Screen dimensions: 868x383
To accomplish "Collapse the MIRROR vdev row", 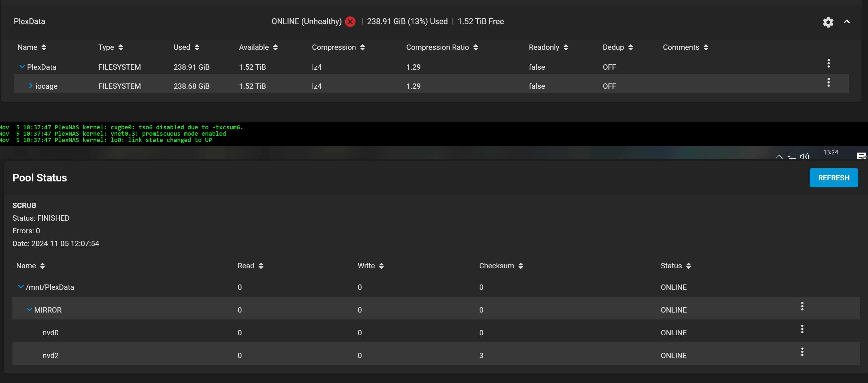I will pos(29,309).
